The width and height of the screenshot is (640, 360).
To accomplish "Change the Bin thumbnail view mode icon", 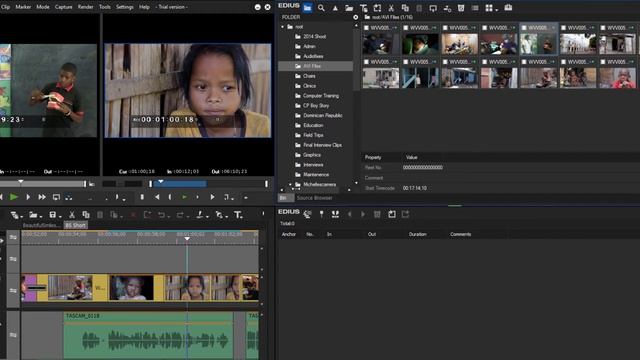I will click(x=489, y=8).
